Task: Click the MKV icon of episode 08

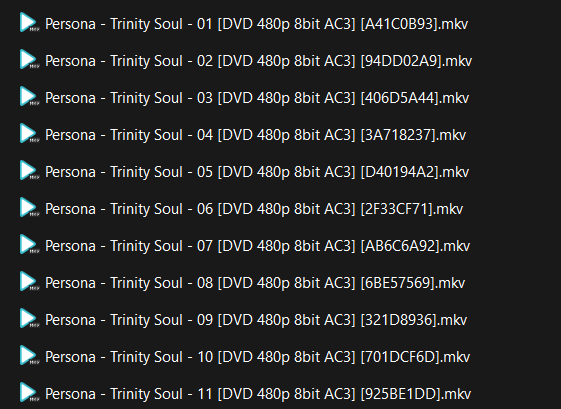Action: point(29,282)
